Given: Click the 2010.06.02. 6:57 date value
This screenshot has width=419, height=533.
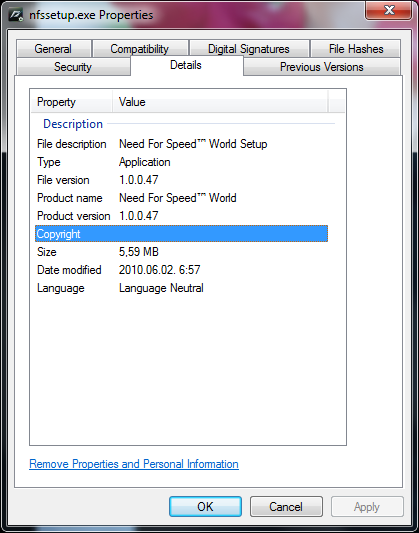Looking at the screenshot, I should click(160, 270).
